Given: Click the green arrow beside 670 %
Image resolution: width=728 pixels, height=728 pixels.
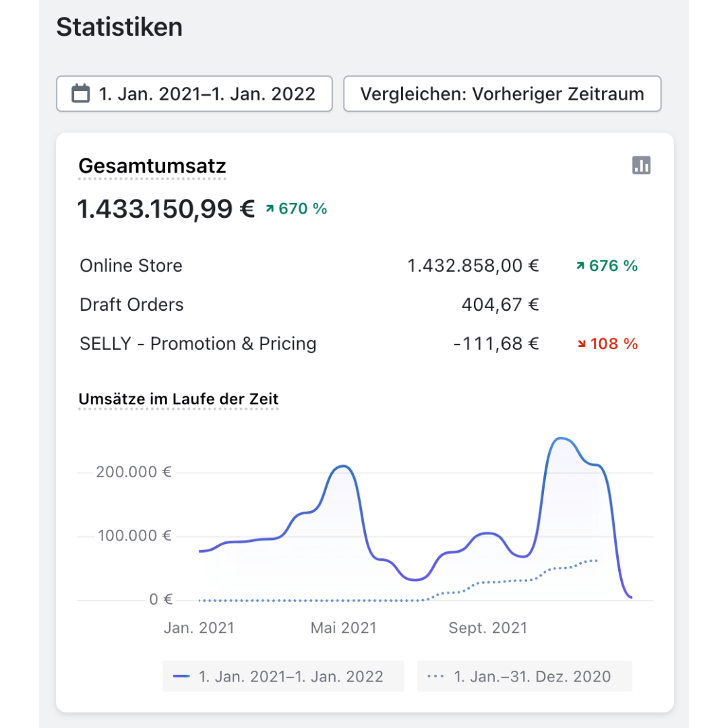Looking at the screenshot, I should (270, 210).
